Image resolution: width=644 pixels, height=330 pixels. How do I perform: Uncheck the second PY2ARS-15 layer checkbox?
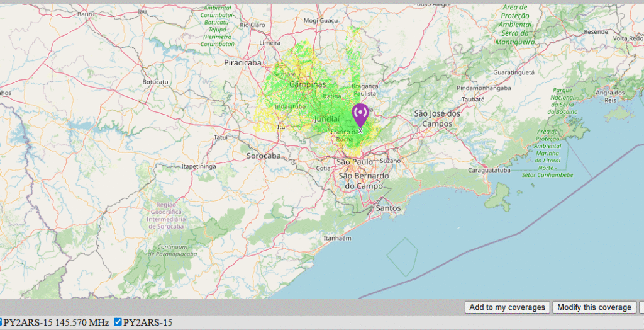click(118, 322)
